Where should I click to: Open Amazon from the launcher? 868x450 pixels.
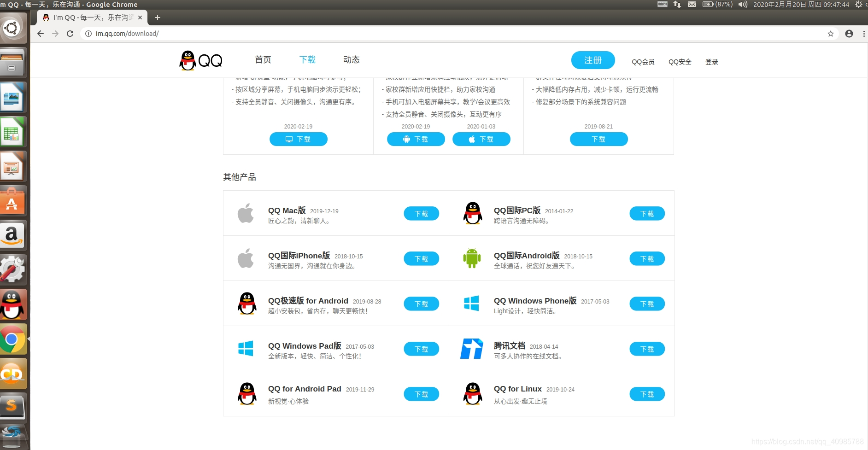[x=12, y=235]
